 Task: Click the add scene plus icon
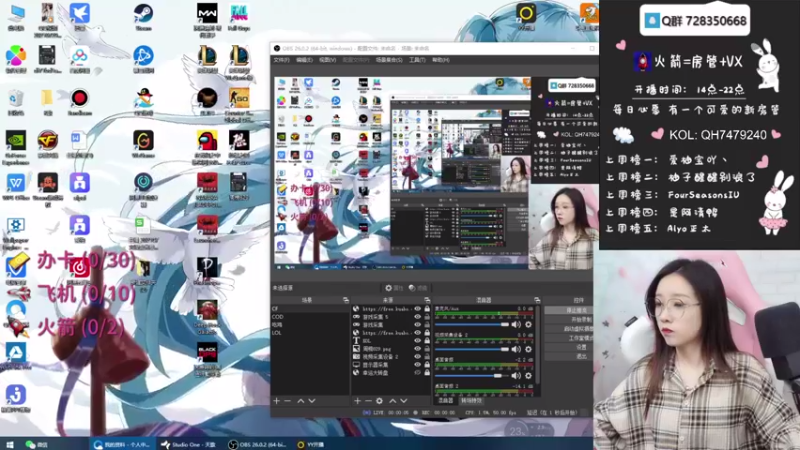(x=277, y=401)
